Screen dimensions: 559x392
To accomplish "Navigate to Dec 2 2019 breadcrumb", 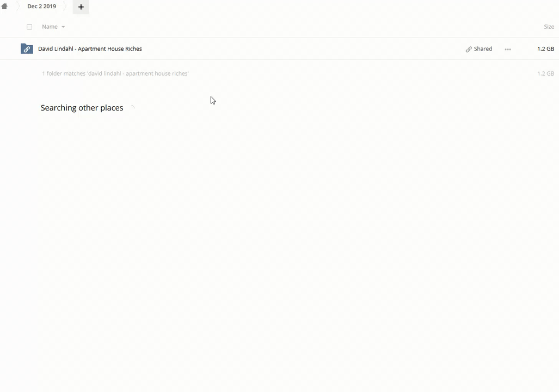I will click(41, 7).
